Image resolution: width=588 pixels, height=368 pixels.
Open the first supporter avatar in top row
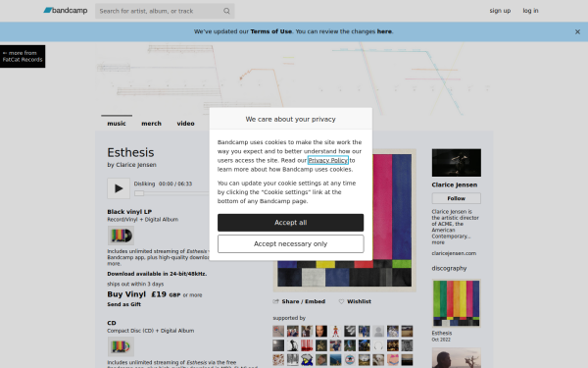pyautogui.click(x=278, y=332)
